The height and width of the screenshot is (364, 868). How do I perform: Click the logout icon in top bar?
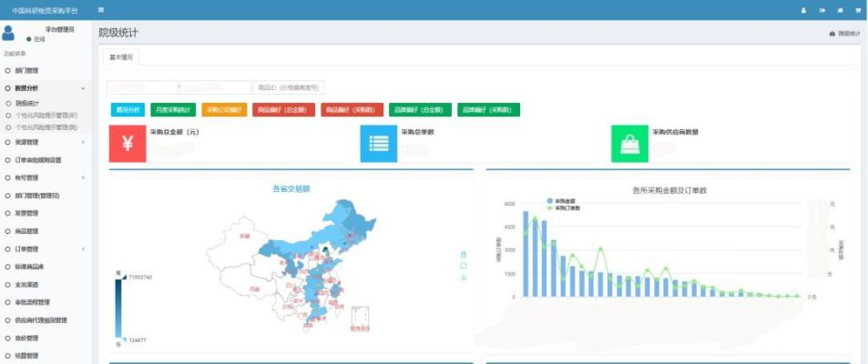click(x=822, y=10)
